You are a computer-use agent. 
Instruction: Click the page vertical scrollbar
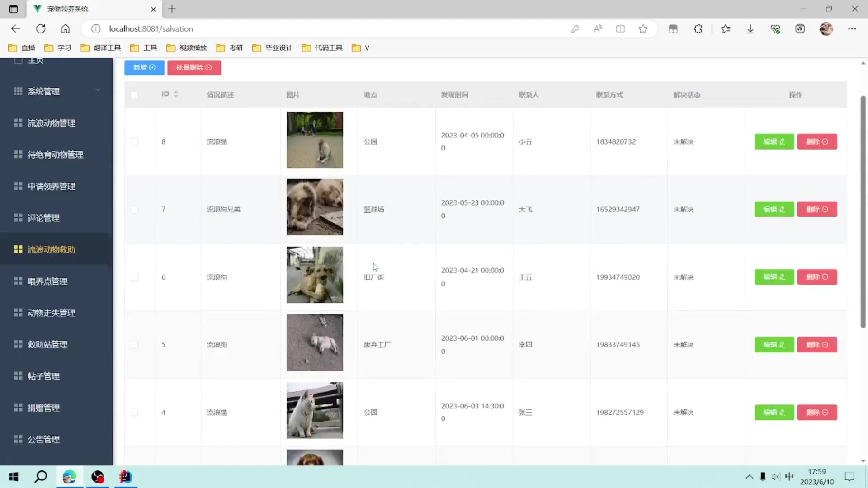pos(863,211)
